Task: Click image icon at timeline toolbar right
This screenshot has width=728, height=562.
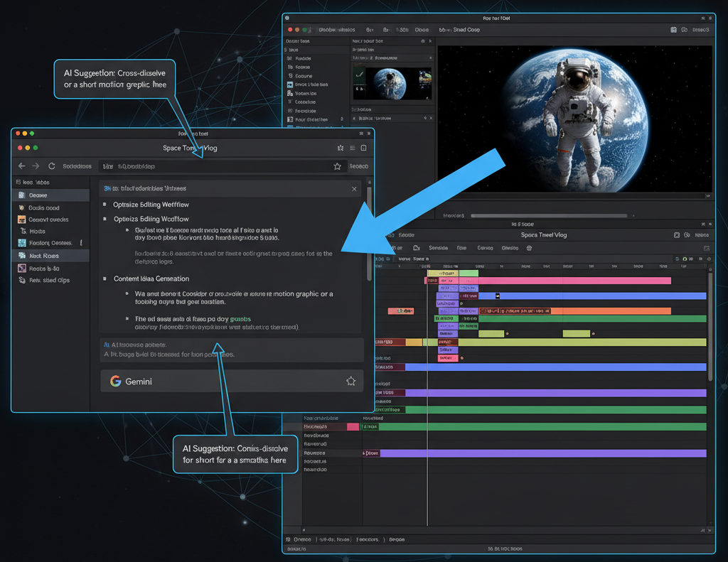Action: [707, 248]
